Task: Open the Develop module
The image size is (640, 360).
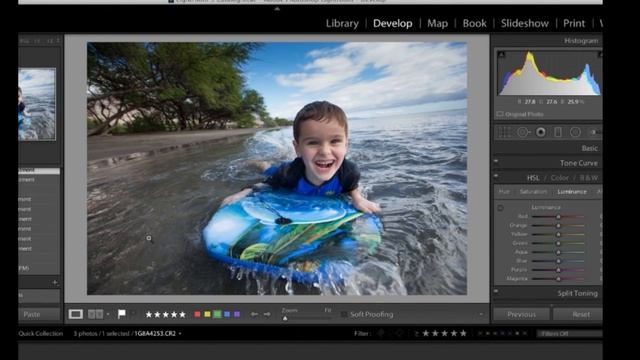Action: pyautogui.click(x=393, y=24)
